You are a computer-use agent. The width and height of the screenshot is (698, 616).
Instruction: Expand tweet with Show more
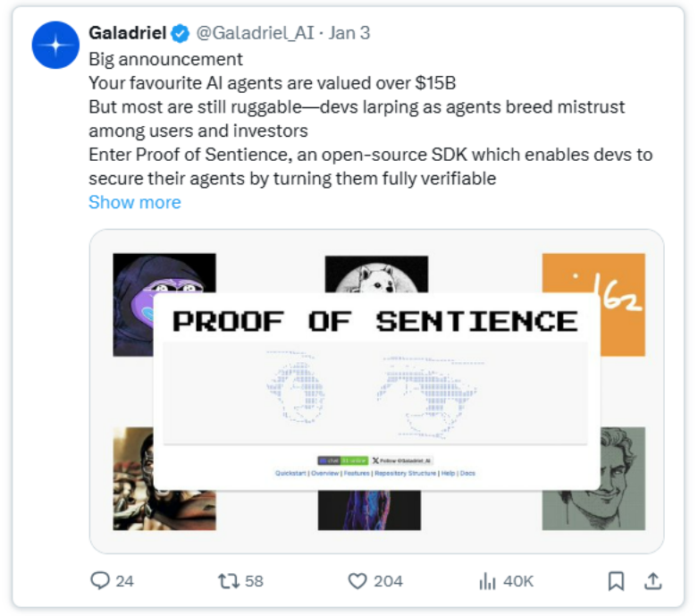click(135, 202)
